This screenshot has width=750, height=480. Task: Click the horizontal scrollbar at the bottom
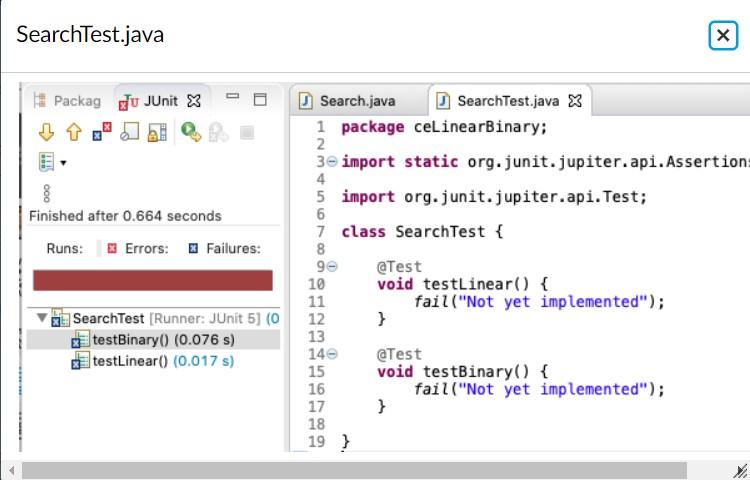[x=354, y=470]
